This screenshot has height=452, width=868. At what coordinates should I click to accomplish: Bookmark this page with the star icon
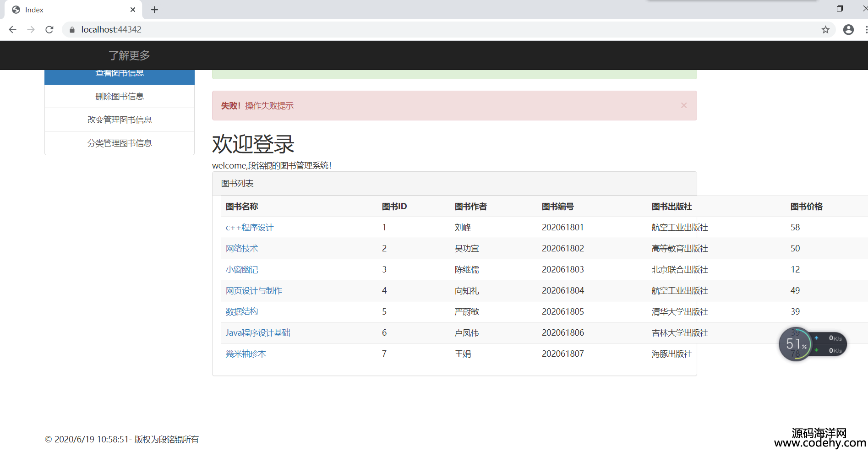(x=825, y=29)
